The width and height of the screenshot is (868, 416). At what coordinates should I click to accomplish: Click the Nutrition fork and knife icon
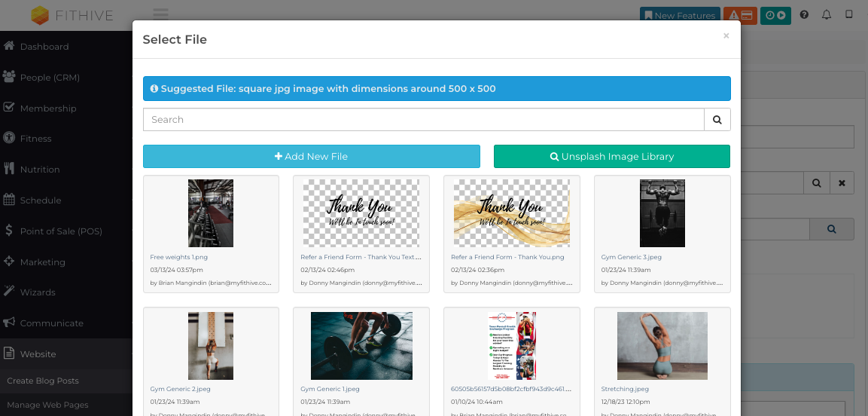click(x=8, y=168)
